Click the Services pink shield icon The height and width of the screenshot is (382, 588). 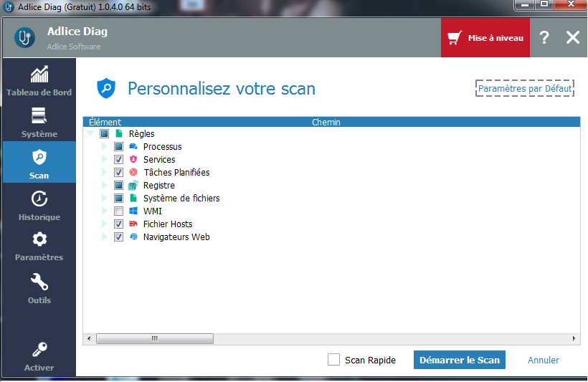tap(133, 159)
